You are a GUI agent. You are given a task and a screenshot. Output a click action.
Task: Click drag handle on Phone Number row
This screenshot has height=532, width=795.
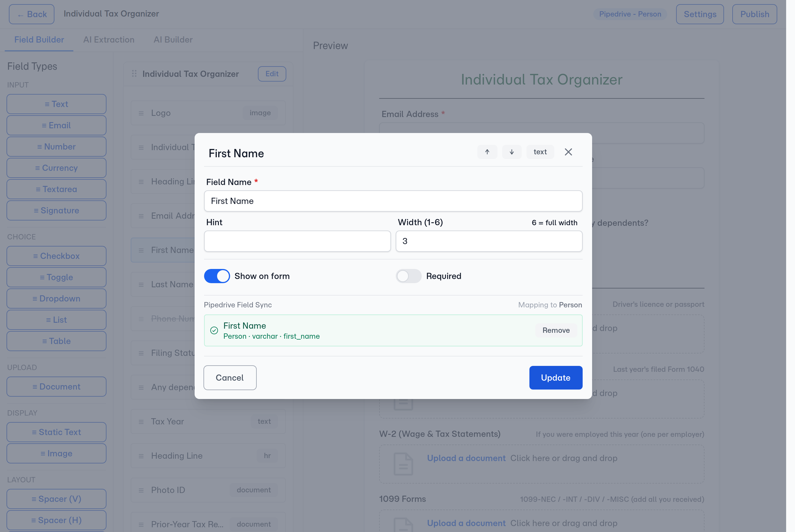(x=141, y=319)
